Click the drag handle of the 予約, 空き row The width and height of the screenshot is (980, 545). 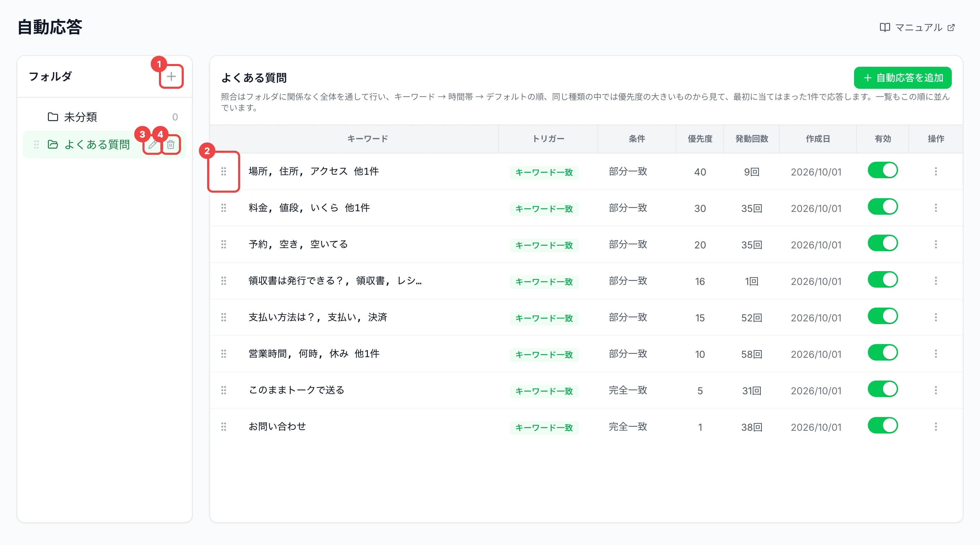click(x=224, y=245)
